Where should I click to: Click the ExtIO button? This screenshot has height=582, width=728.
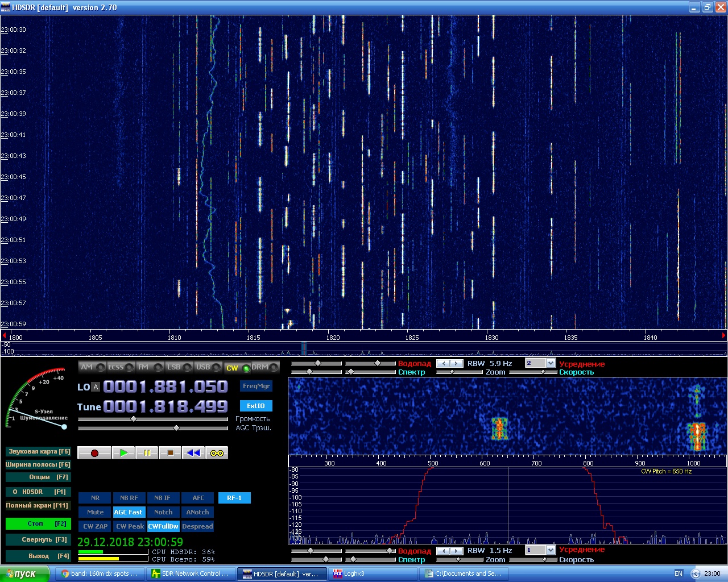click(x=256, y=406)
